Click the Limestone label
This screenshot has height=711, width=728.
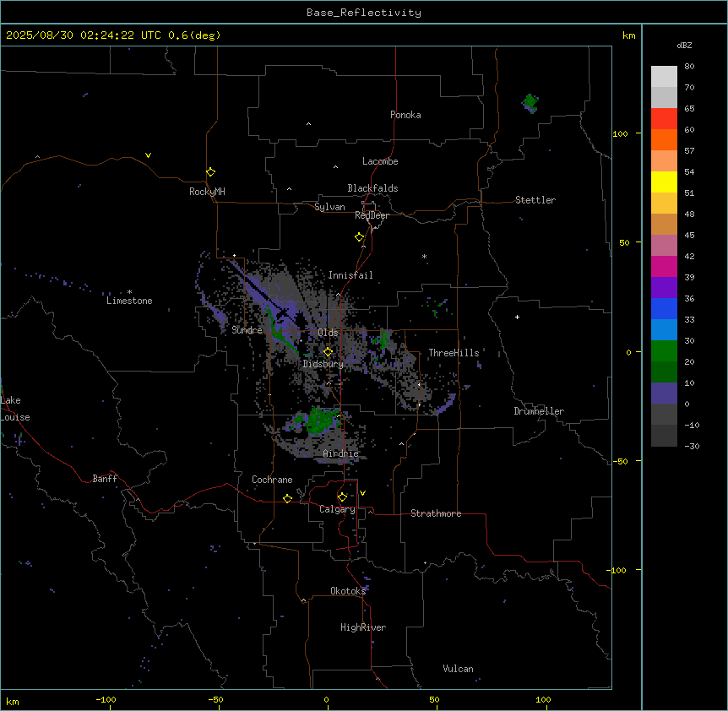click(129, 301)
